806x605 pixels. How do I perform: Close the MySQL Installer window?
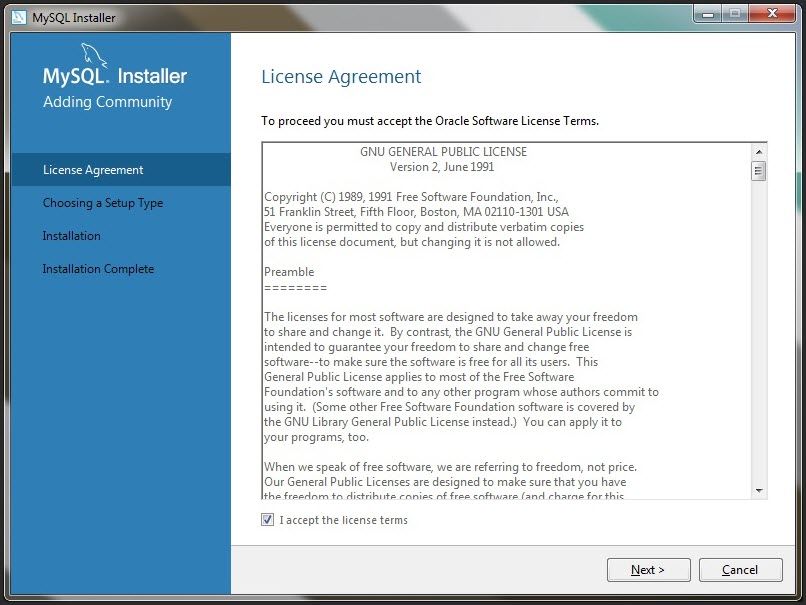(x=772, y=14)
